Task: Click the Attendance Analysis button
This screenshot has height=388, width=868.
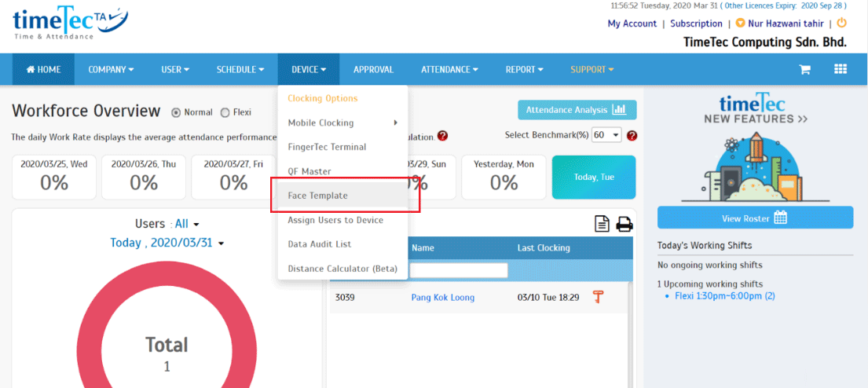Action: pos(577,110)
